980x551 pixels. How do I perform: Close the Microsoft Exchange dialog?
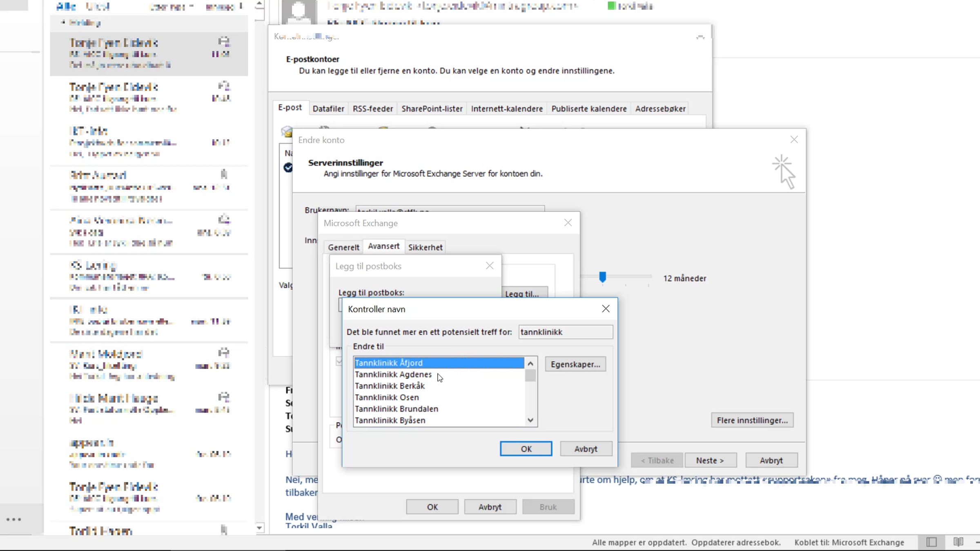[x=568, y=223]
